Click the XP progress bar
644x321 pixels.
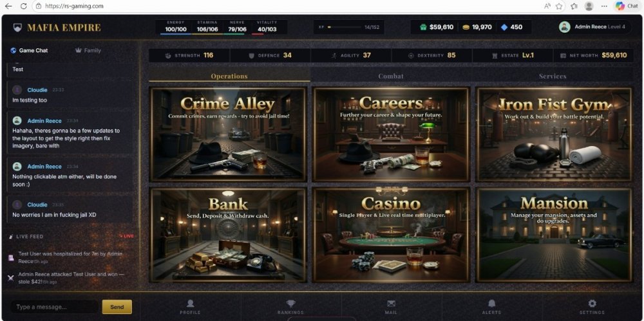344,27
